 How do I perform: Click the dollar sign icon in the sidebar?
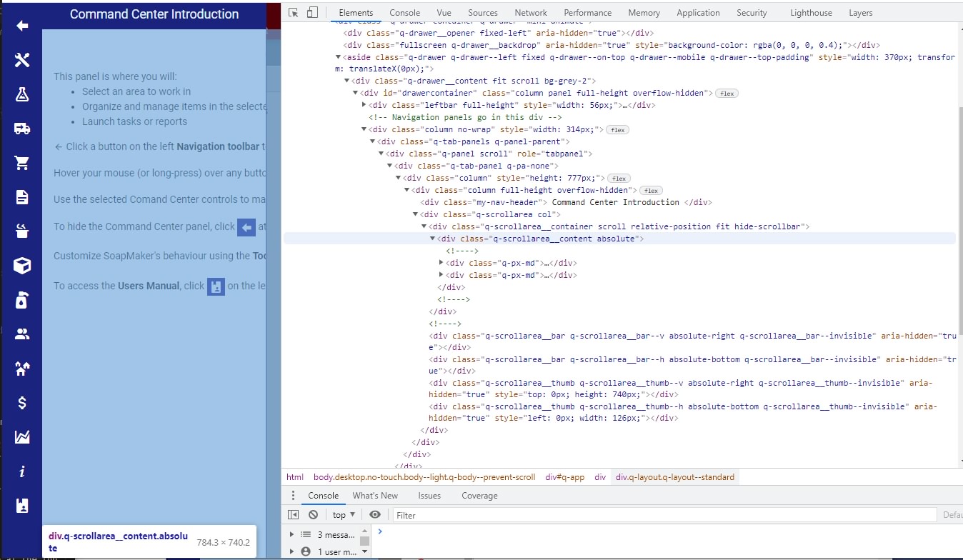pos(22,402)
